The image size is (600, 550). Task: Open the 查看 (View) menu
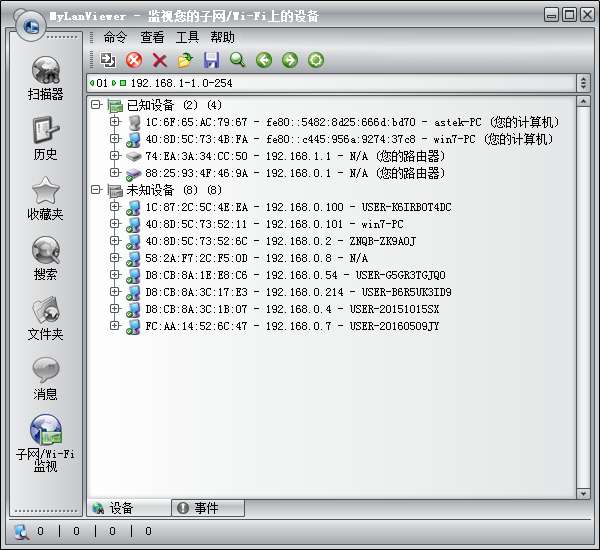coord(152,37)
